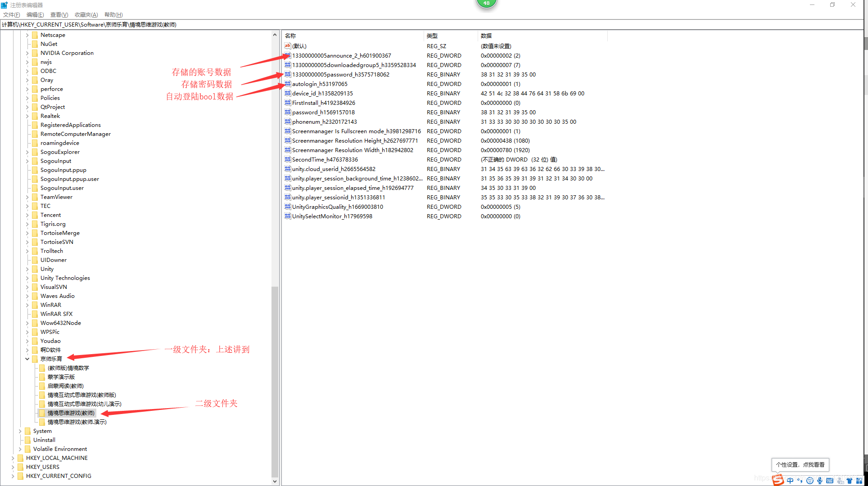Image resolution: width=868 pixels, height=486 pixels.
Task: Click the 0x00000438 (1080) data cell
Action: [x=505, y=140]
